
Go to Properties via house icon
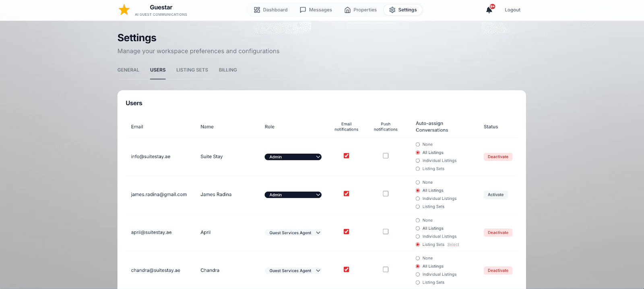(347, 10)
